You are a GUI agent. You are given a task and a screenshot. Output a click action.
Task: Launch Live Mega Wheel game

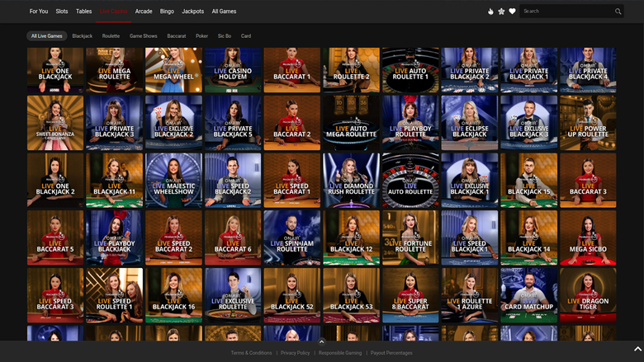pyautogui.click(x=173, y=70)
